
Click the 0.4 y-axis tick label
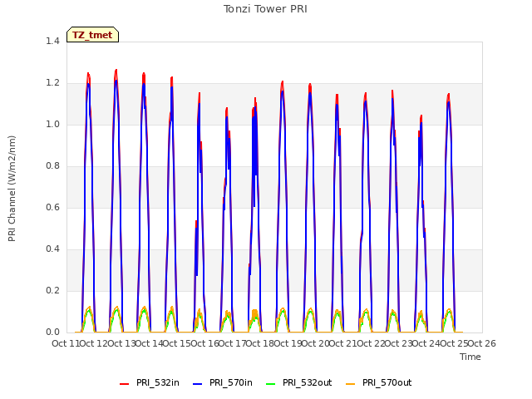point(52,249)
